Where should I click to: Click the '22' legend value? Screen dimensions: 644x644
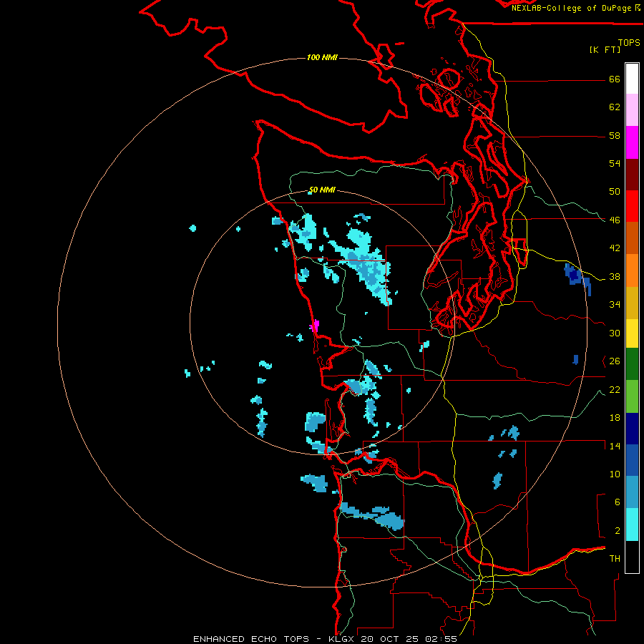tap(615, 390)
